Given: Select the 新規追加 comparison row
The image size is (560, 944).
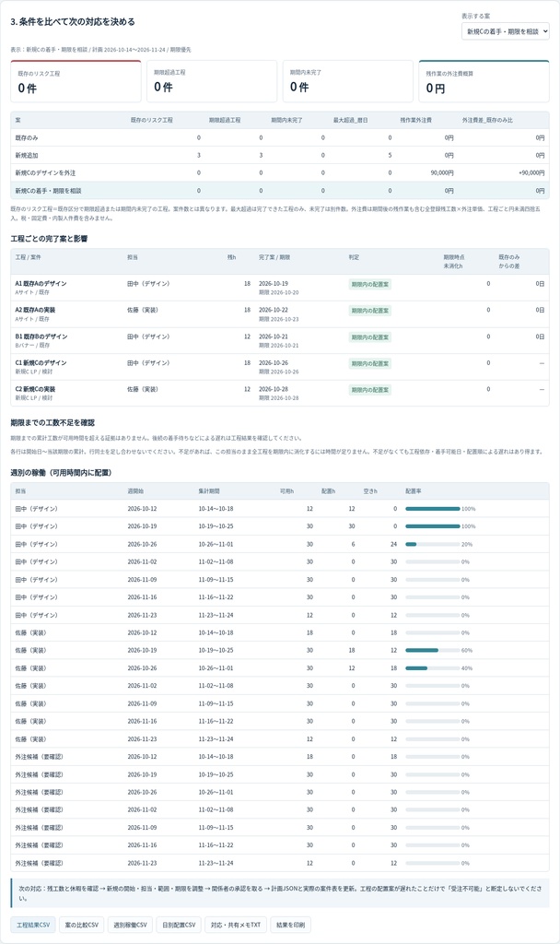Looking at the screenshot, I should pos(280,155).
